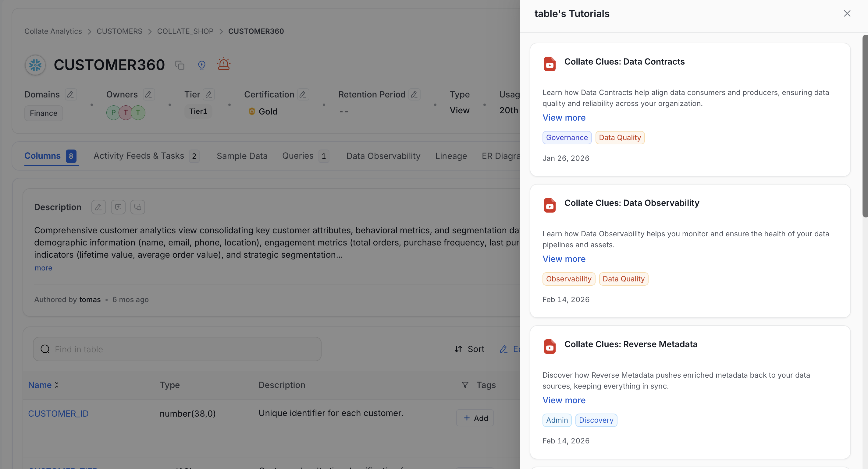Click the tutorials panel scrollbar
868x469 pixels.
coord(865,126)
